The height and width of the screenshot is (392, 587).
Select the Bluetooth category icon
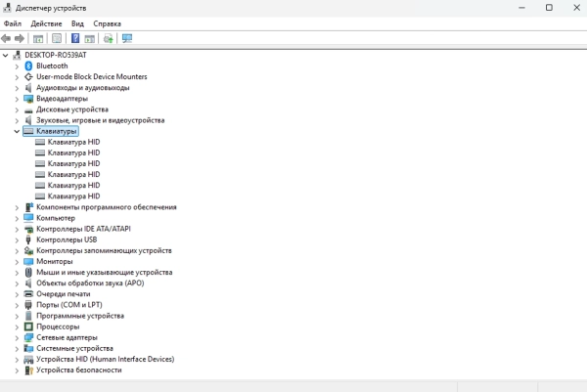(28, 65)
